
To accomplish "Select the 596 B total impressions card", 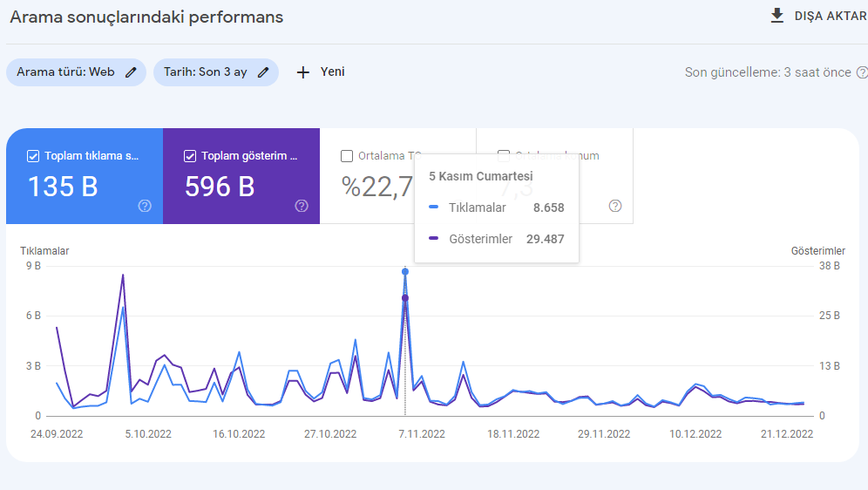I will pos(241,176).
